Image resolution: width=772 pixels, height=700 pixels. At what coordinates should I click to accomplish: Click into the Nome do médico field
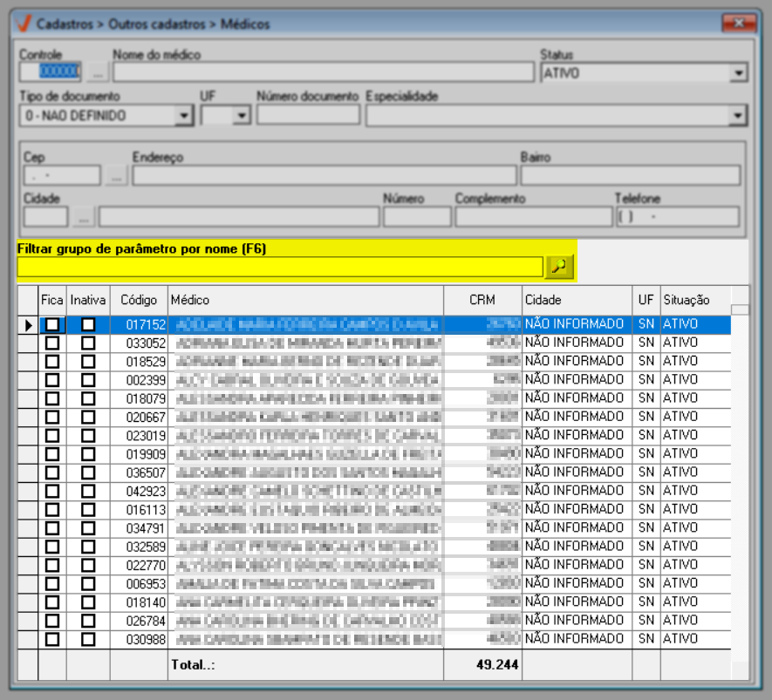pos(323,71)
